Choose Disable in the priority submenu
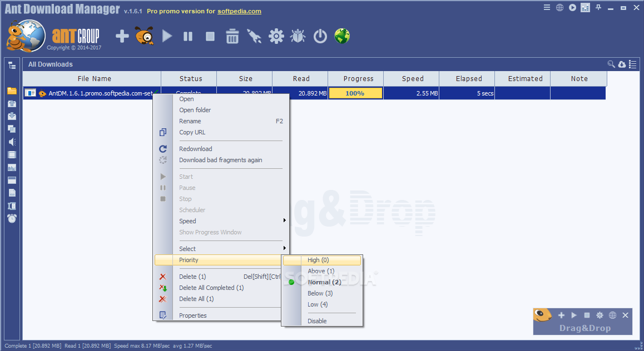644x351 pixels. pos(322,321)
